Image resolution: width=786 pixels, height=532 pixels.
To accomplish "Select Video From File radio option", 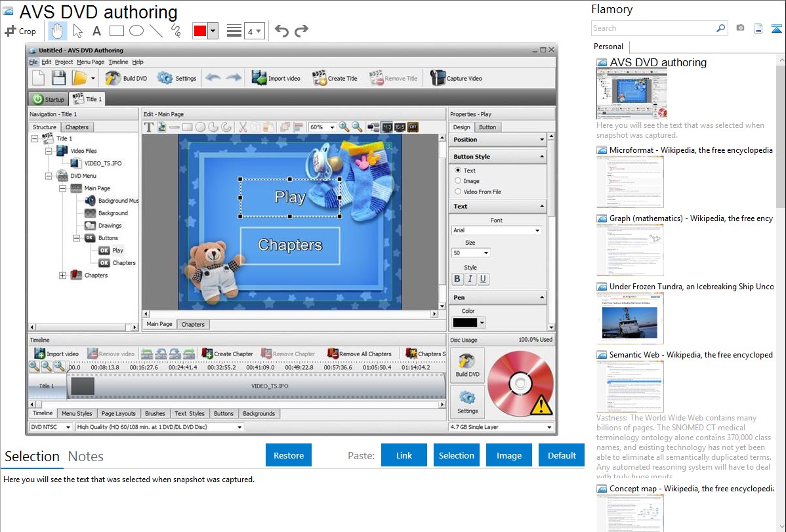I will [458, 192].
